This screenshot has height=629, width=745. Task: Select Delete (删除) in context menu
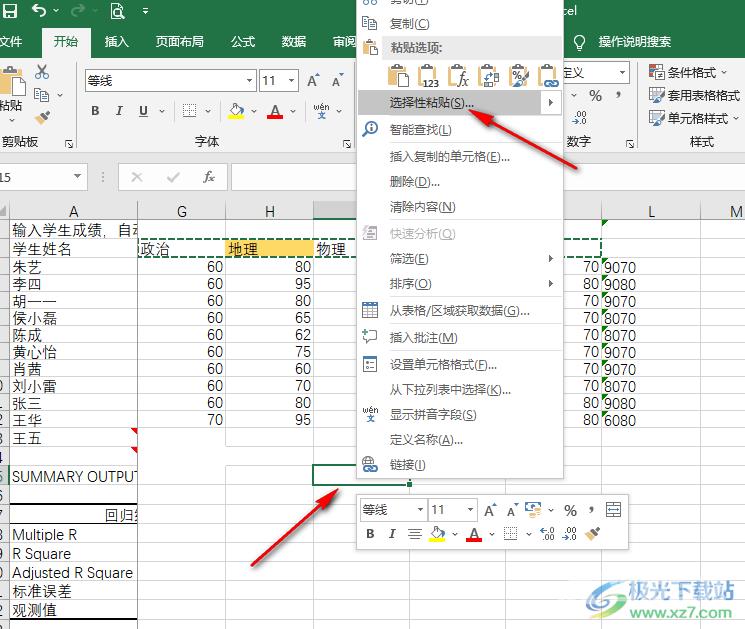459,182
